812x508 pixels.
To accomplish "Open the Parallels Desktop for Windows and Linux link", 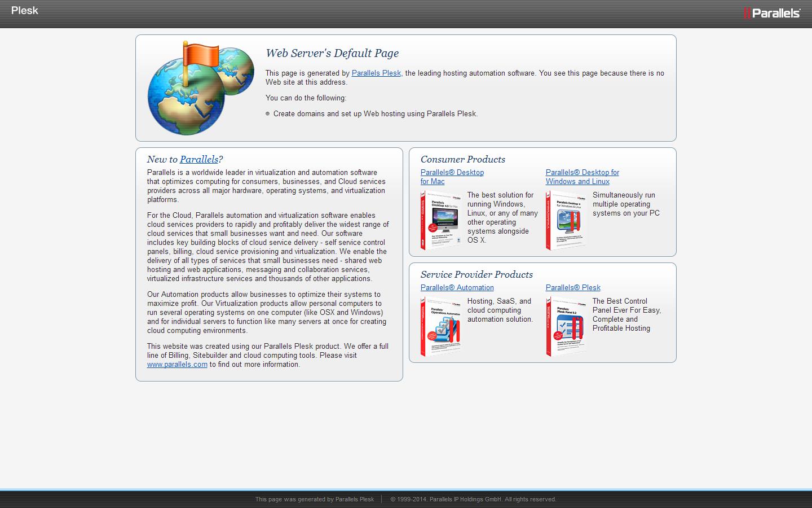I will pos(582,177).
